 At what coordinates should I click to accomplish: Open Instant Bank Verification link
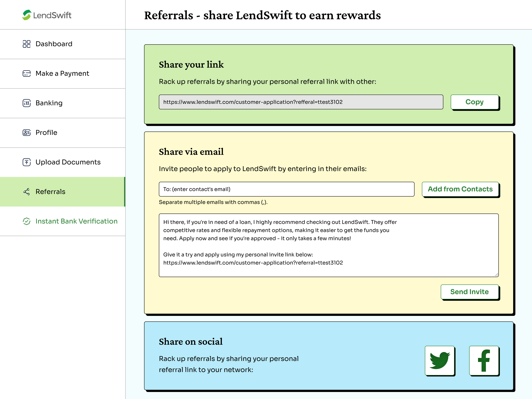[62, 221]
